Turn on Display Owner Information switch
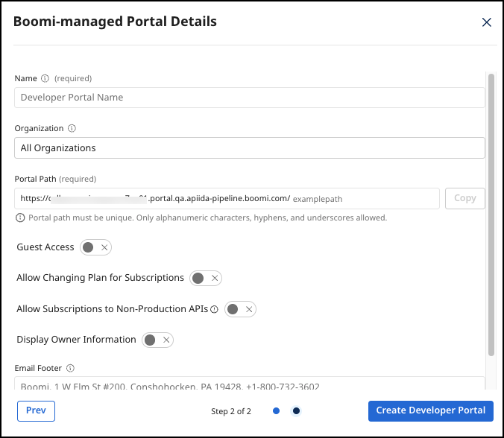Screen dimensions: 504x438 pos(157,340)
